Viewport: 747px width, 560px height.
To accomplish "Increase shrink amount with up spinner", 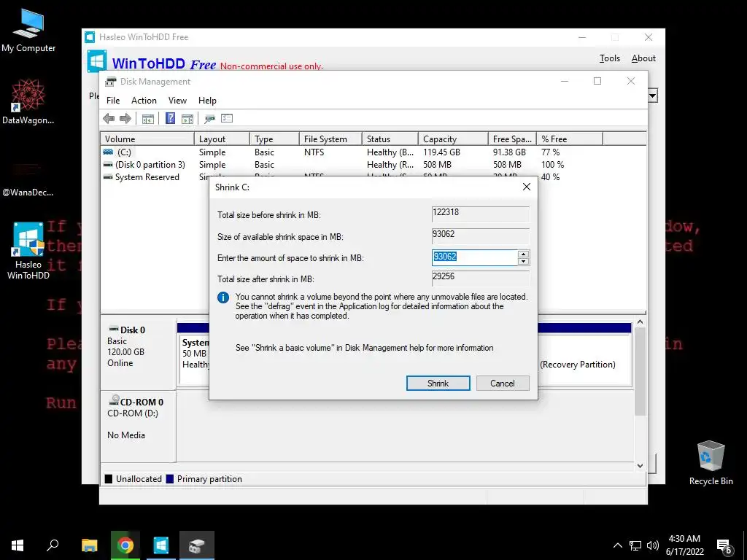I will [523, 254].
